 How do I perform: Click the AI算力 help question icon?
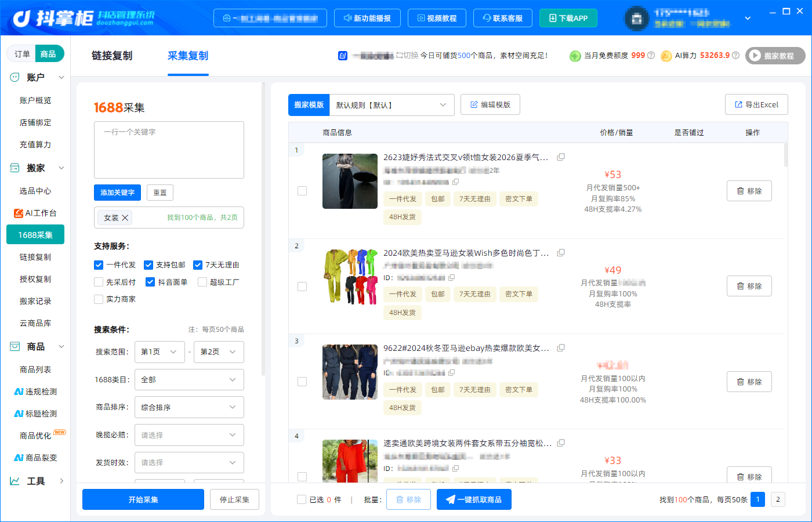pyautogui.click(x=735, y=55)
